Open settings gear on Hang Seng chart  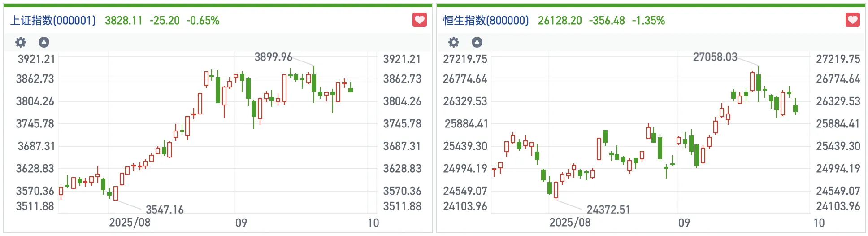click(454, 42)
